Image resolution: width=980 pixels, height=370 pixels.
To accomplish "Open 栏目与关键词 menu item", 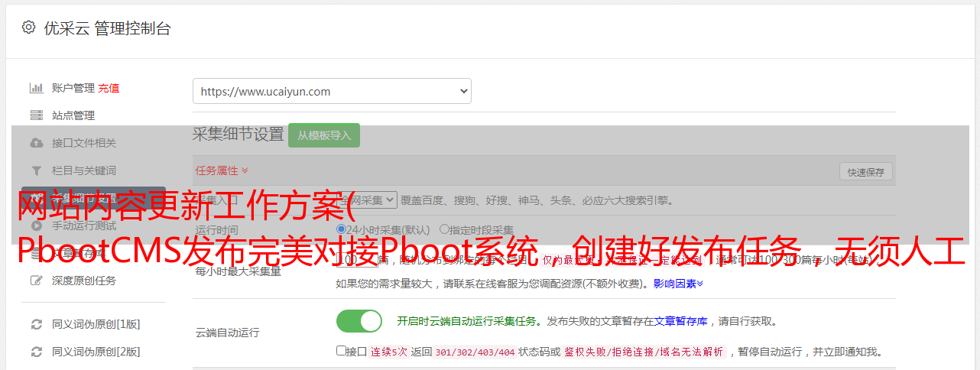I will [84, 170].
